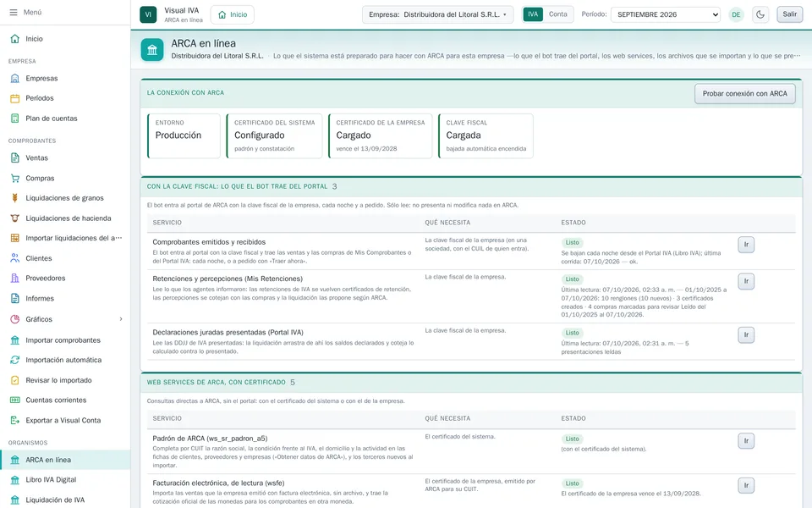Click the Liquidaciones de hacienda cow icon

(x=15, y=218)
